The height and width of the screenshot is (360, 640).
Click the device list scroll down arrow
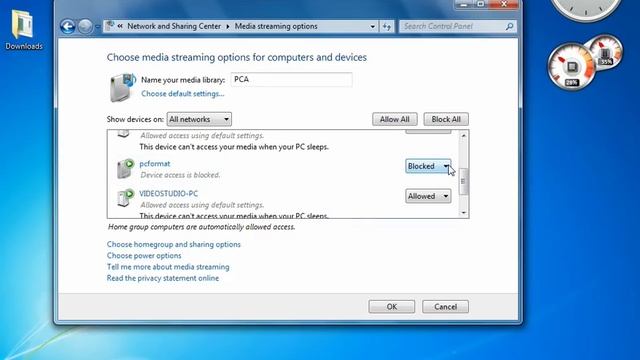(x=463, y=212)
